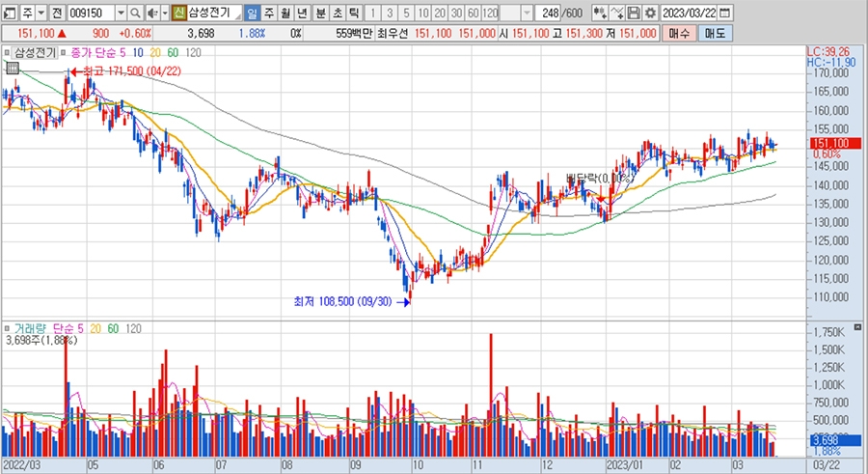The width and height of the screenshot is (868, 474).
Task: Click the add line indicator icon
Action: coord(618,13)
